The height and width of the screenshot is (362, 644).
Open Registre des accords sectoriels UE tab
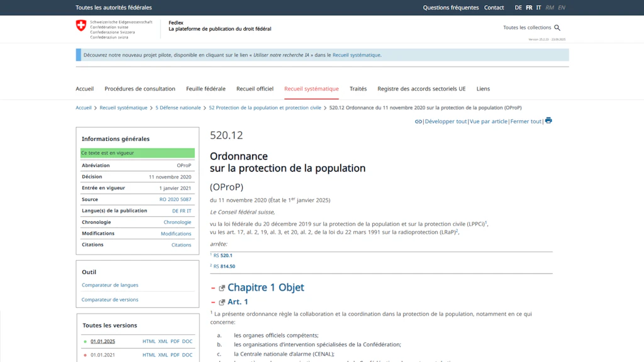421,89
